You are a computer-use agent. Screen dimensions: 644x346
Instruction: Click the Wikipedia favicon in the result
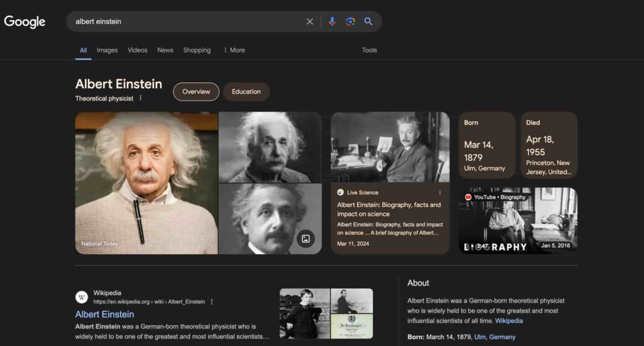tap(82, 297)
